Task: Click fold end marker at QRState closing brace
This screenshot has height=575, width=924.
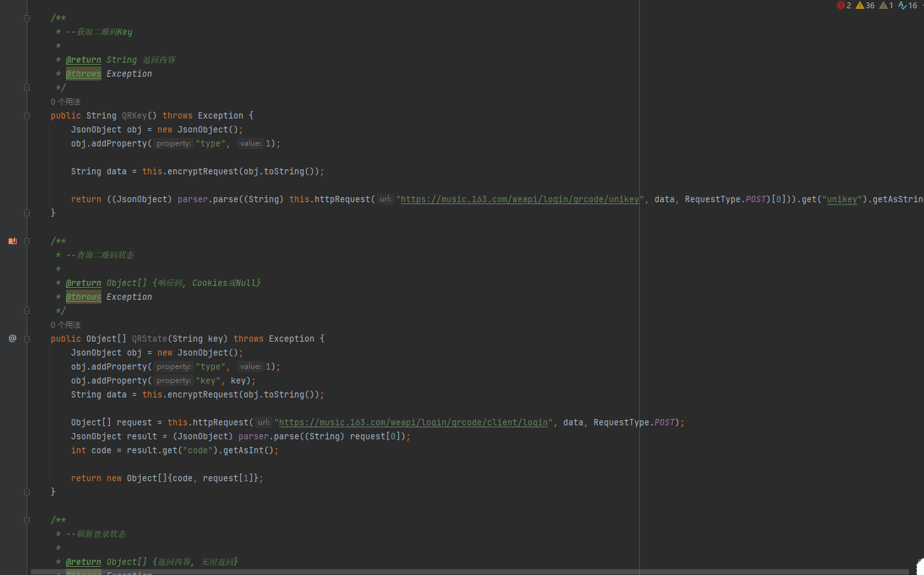Action: click(27, 492)
